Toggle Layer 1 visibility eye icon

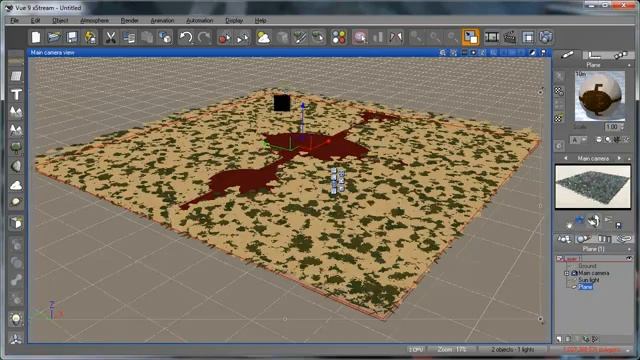coord(629,258)
